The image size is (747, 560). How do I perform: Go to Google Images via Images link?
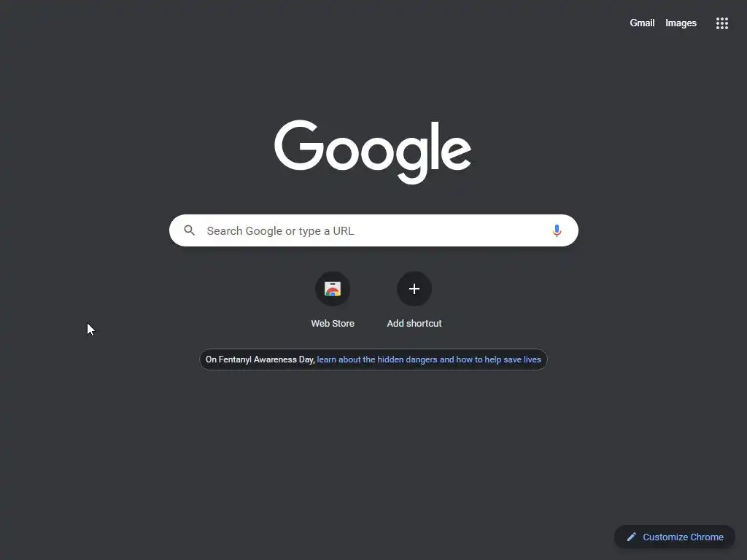681,23
